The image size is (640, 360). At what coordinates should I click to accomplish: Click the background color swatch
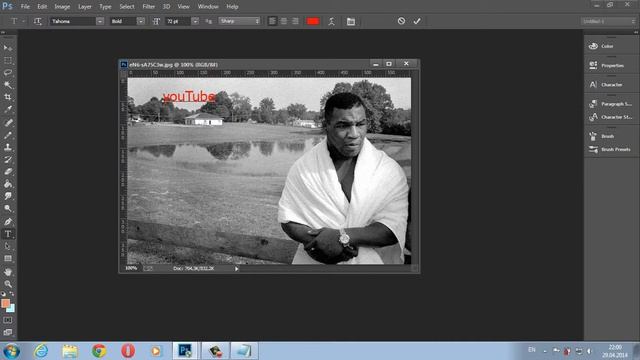click(12, 309)
